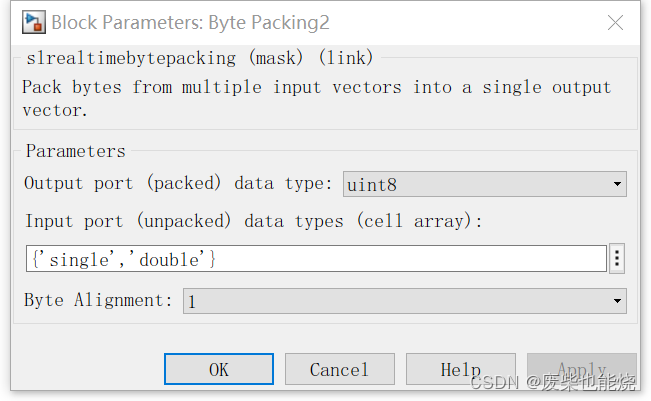This screenshot has width=651, height=401.
Task: Expand the Byte Alignment dropdown
Action: click(x=404, y=301)
